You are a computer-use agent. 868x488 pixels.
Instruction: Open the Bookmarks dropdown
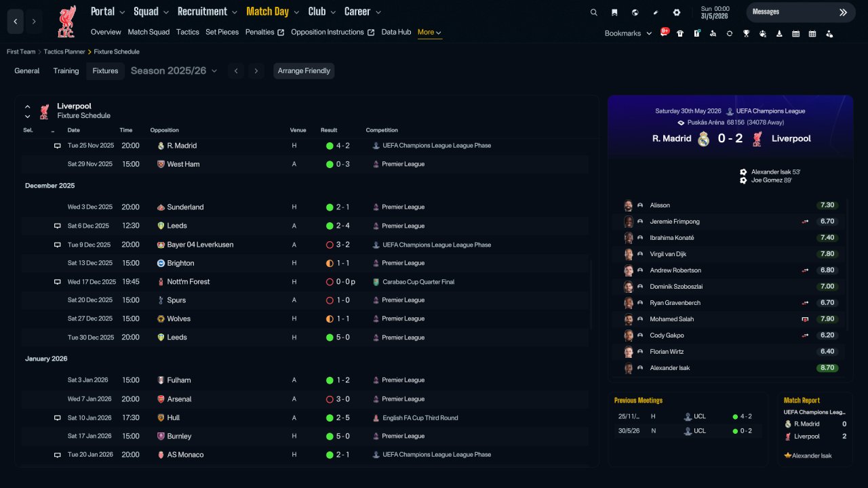(x=628, y=33)
